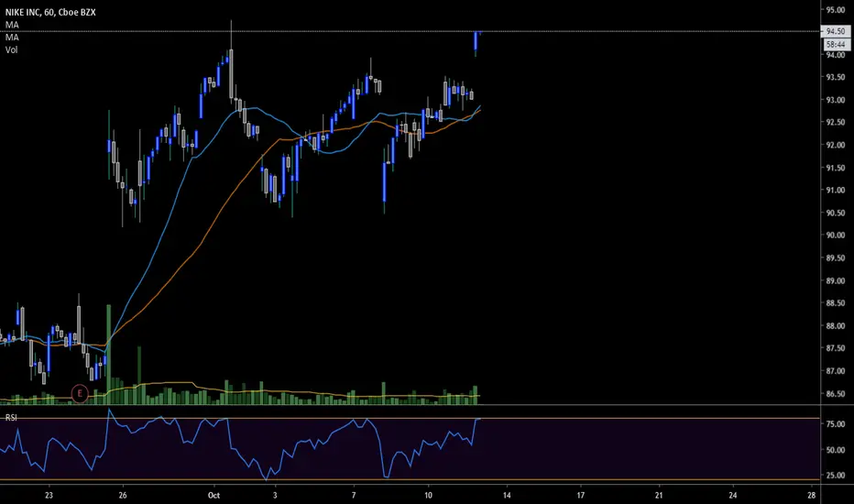This screenshot has width=854, height=504.
Task: Click the 93.50 price axis label
Action: tap(836, 77)
